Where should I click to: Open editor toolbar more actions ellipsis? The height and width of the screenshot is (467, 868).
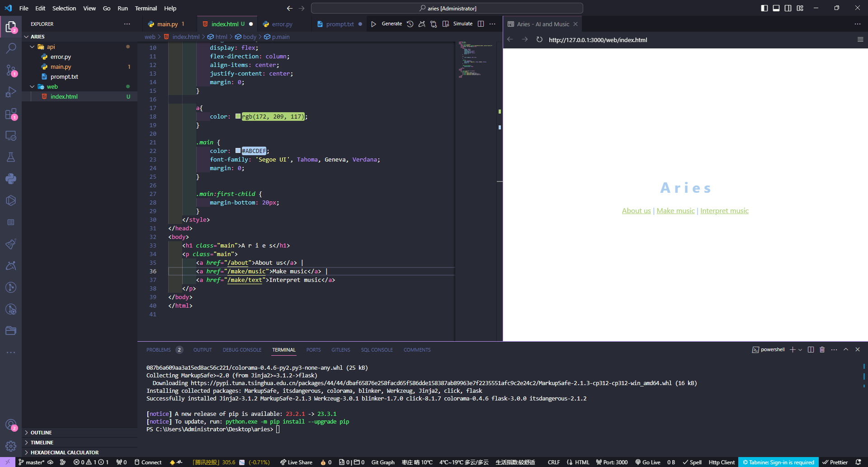point(492,24)
